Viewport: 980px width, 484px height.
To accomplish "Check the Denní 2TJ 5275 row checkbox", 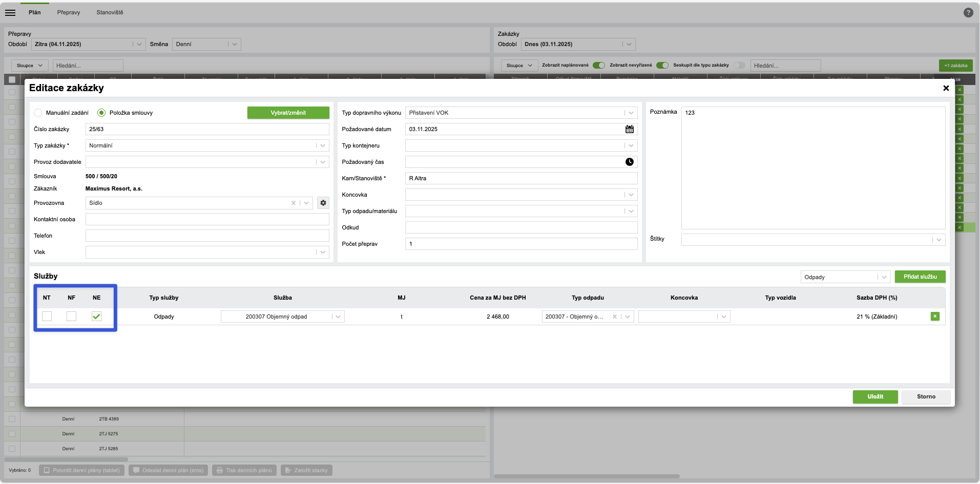I will pos(12,434).
